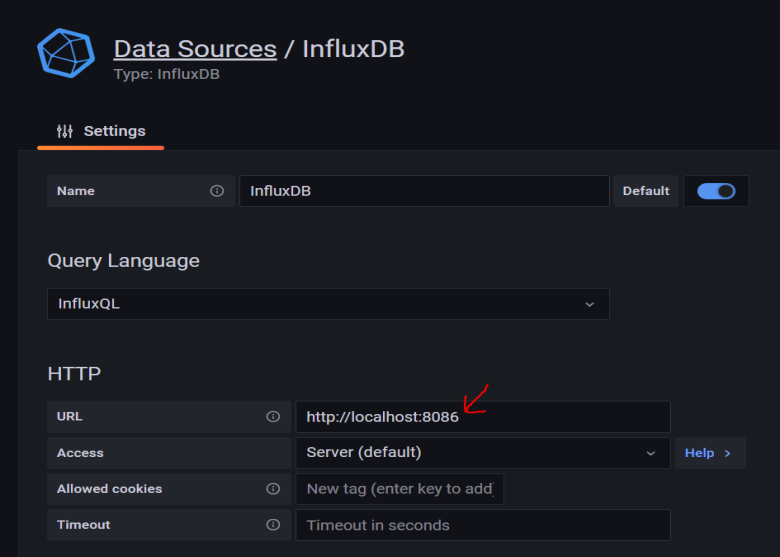Select the Settings tab
Viewport: 780px width, 557px height.
click(100, 131)
